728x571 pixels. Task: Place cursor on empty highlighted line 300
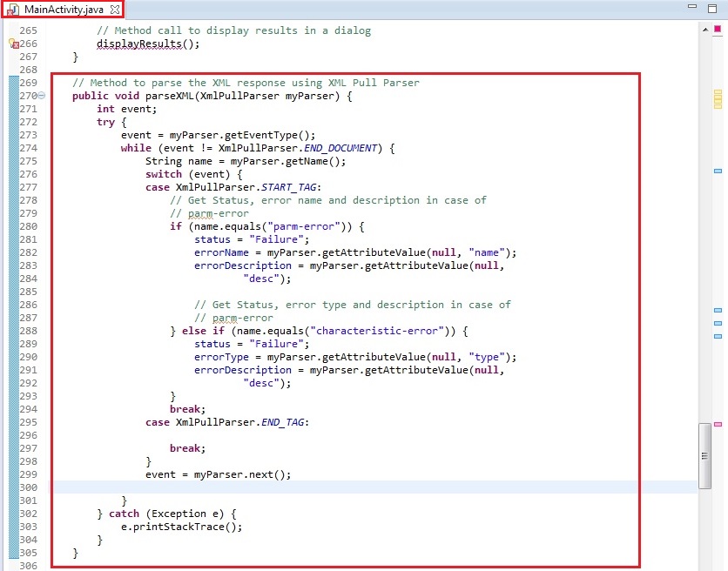tap(348, 487)
